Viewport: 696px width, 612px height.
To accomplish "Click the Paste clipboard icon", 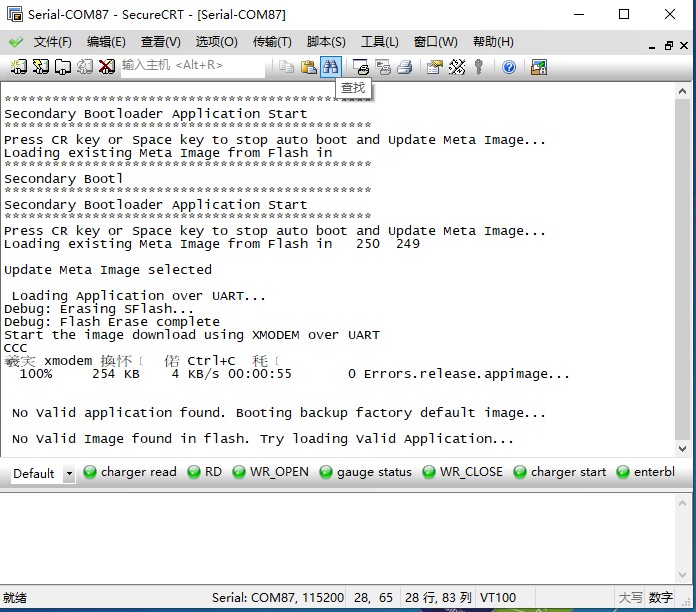I will tap(308, 67).
